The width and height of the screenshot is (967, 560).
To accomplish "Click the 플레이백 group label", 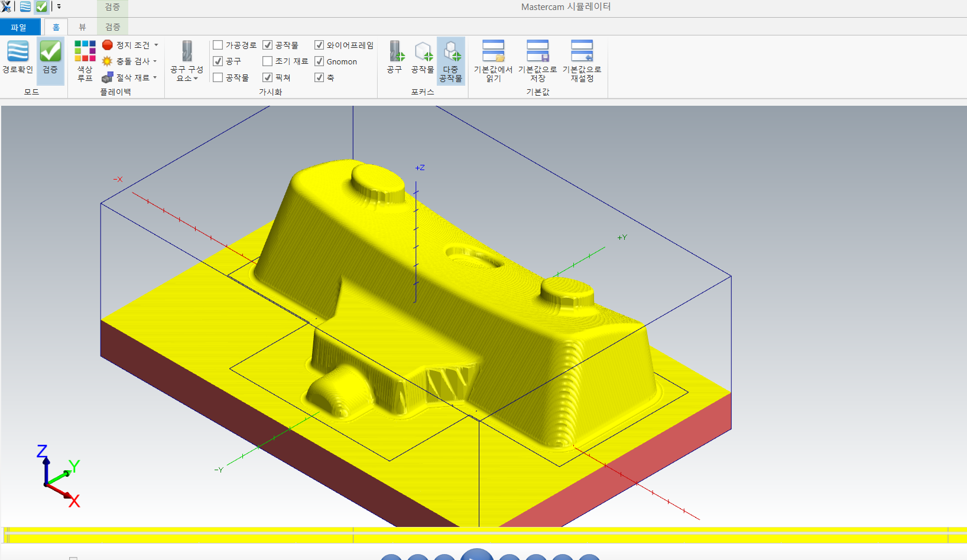I will coord(115,92).
